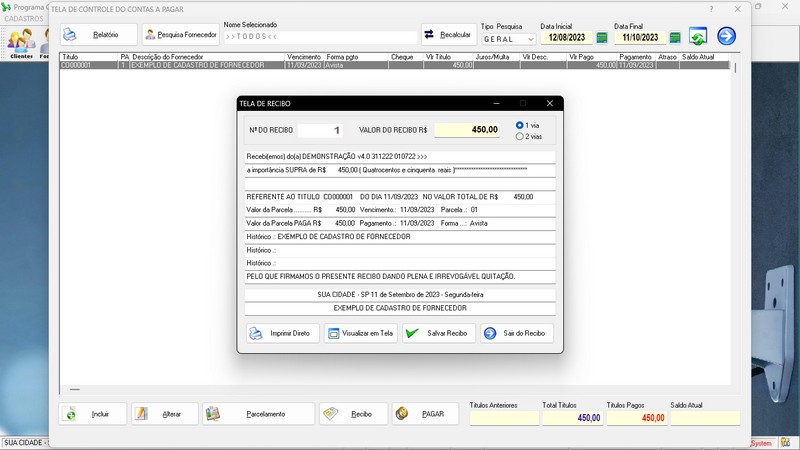The image size is (800, 450).
Task: Click the Vencimento column header
Action: pos(305,57)
